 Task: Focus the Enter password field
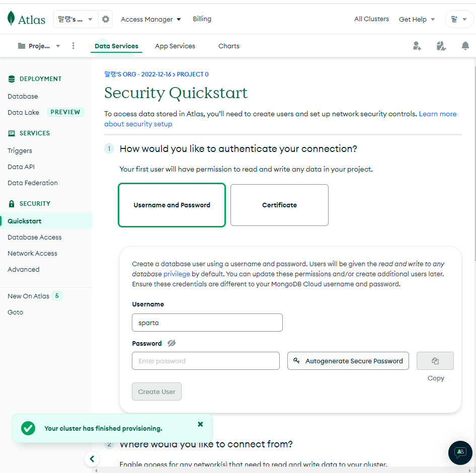[205, 361]
